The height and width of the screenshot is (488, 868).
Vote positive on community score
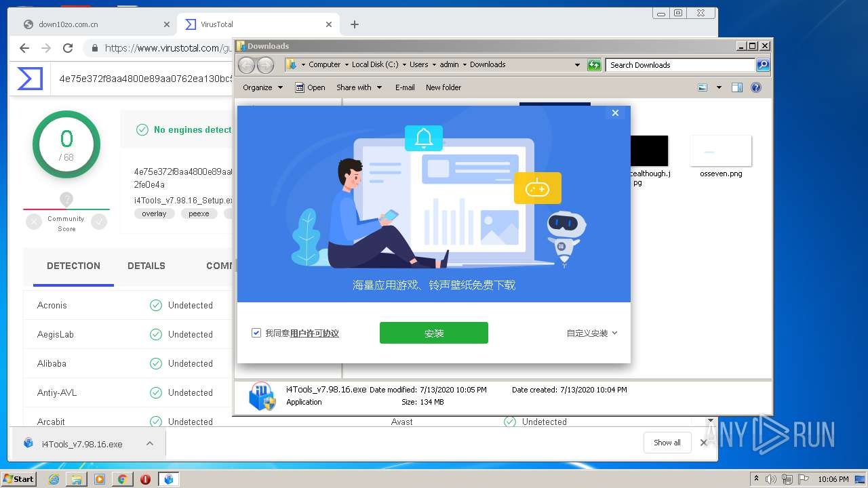pyautogui.click(x=99, y=222)
